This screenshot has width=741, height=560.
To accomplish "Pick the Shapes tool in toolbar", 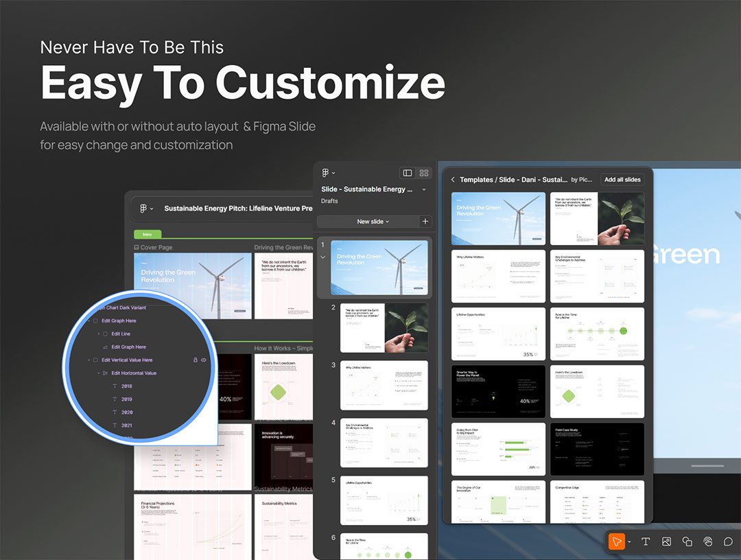I will [687, 541].
